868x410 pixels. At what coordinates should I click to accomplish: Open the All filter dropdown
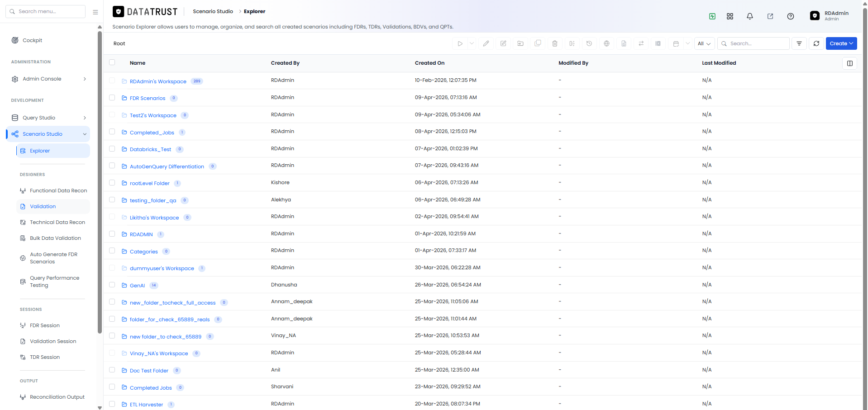click(x=704, y=43)
